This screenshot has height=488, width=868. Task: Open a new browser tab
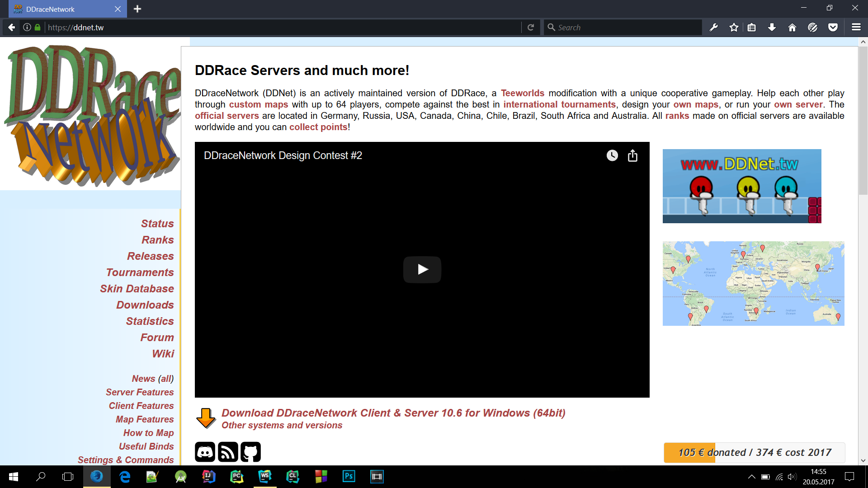pyautogui.click(x=137, y=9)
